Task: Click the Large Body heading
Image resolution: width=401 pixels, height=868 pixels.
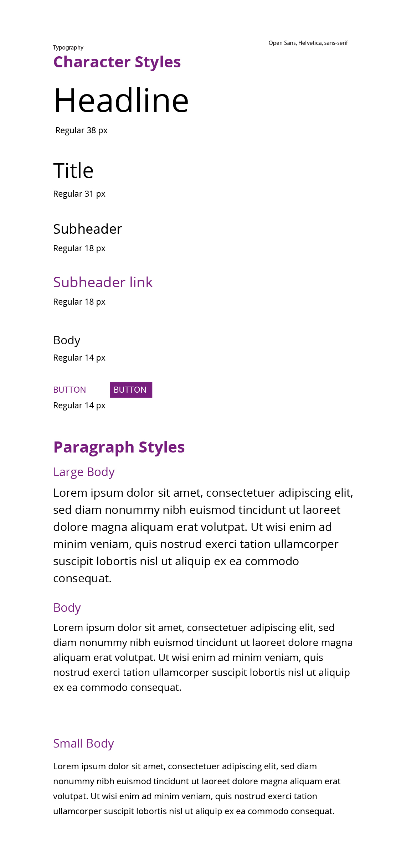Action: (x=84, y=472)
